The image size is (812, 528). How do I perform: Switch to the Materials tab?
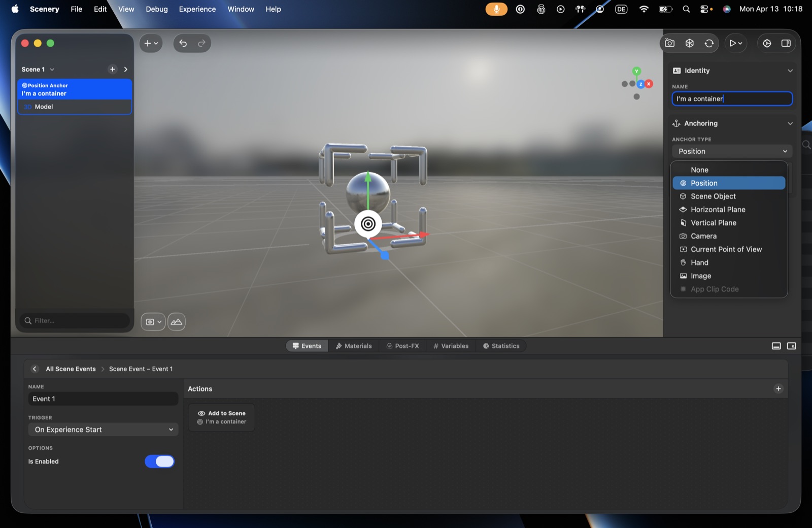click(x=354, y=346)
